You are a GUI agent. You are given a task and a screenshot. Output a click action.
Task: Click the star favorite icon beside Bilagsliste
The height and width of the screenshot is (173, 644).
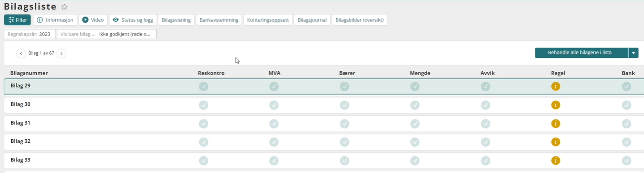65,7
